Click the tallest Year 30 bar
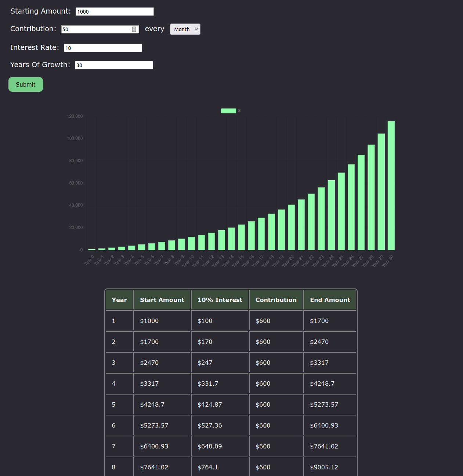 point(390,184)
